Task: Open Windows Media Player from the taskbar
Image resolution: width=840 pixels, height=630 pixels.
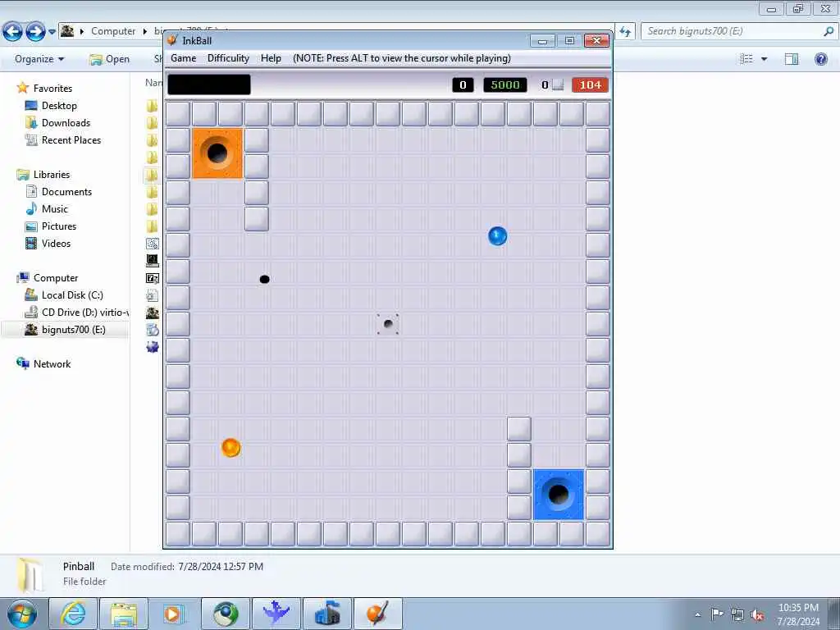Action: click(174, 614)
